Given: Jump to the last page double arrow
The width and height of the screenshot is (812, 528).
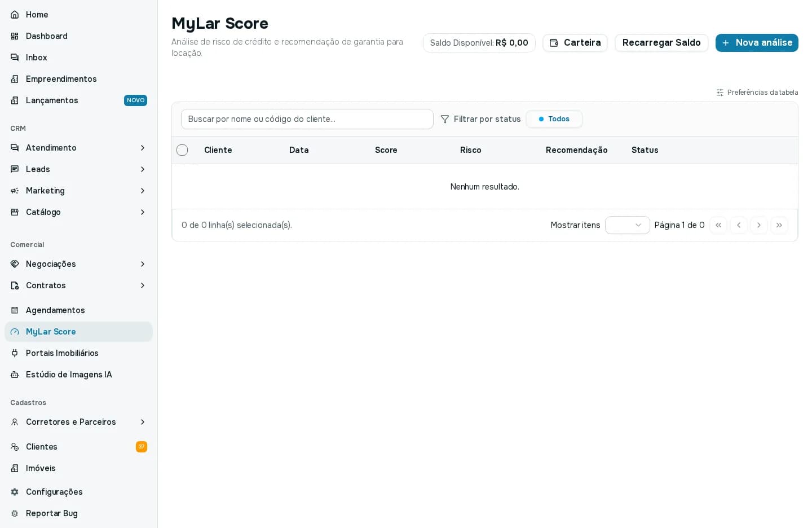Looking at the screenshot, I should 779,225.
